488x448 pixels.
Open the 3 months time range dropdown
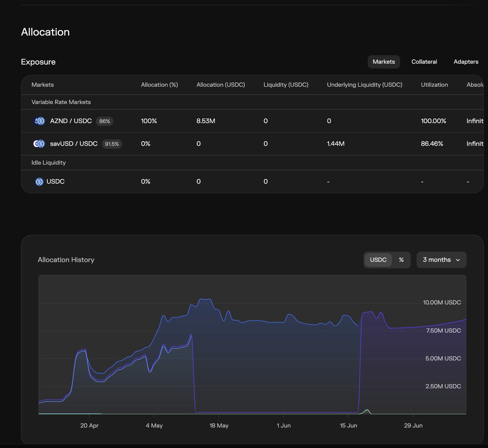(441, 260)
